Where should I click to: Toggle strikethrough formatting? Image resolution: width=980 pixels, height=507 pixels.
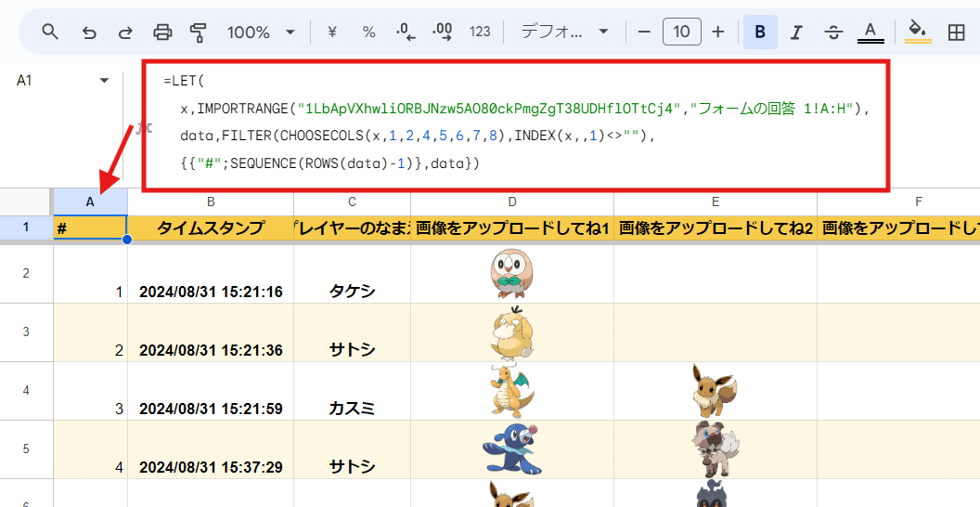(833, 32)
